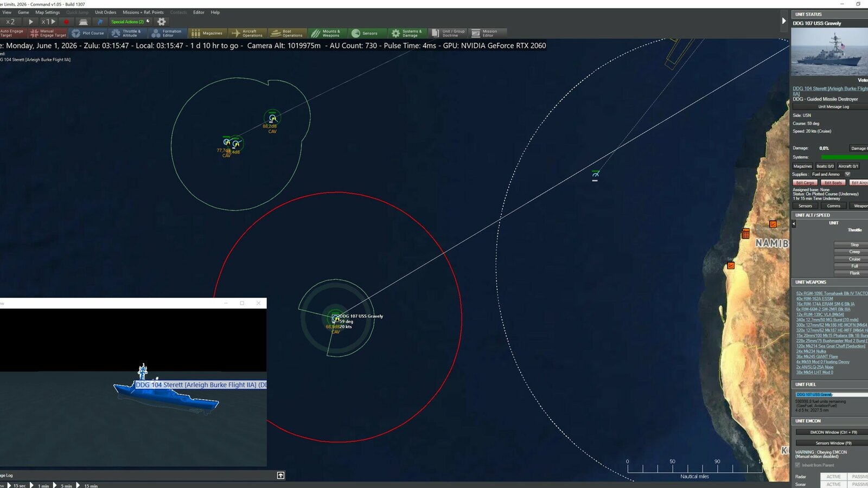Open Missions + Ref. Points menu
Image resolution: width=868 pixels, height=488 pixels.
(143, 12)
